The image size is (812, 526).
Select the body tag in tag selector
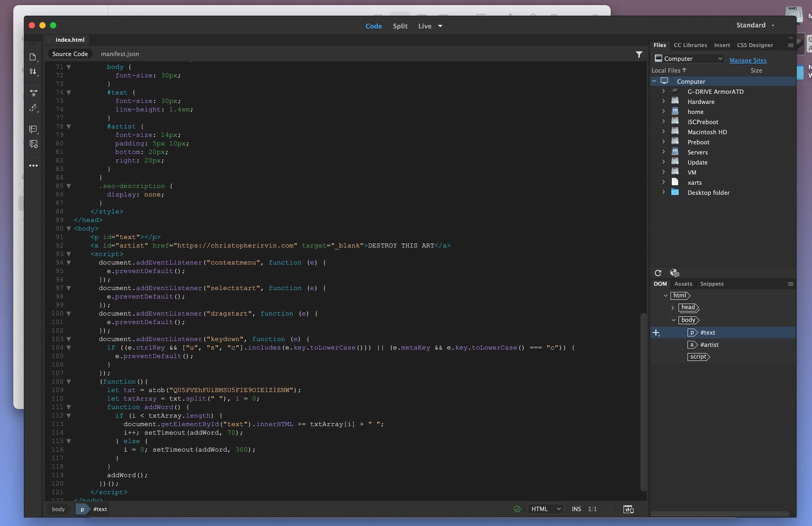tap(58, 509)
